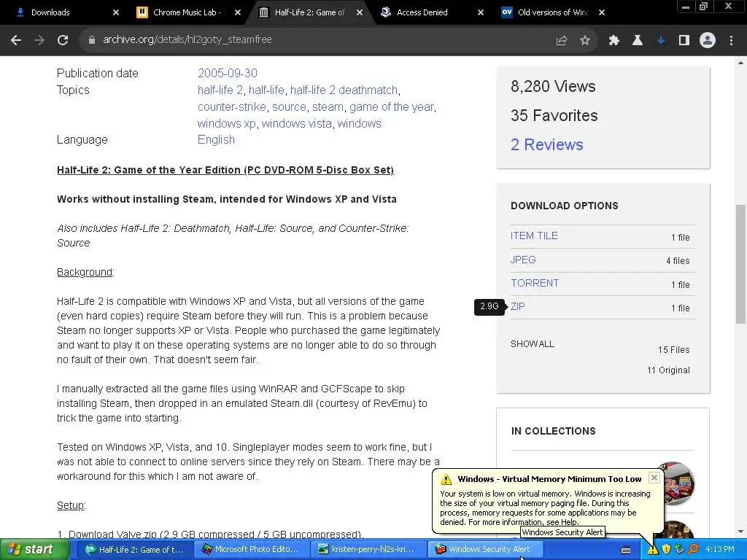Switch to Microsoft Photo Editor taskbar button
Image resolution: width=747 pixels, height=560 pixels.
tap(252, 550)
